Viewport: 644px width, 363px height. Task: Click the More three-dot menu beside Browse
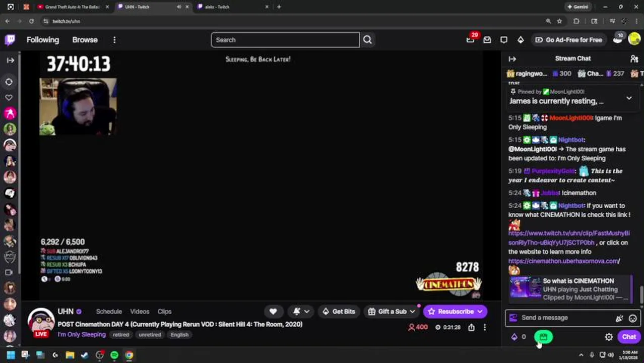pyautogui.click(x=114, y=40)
